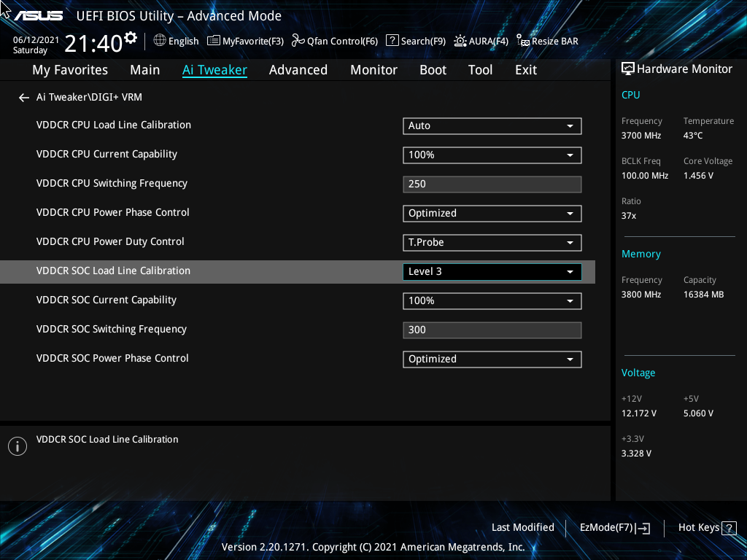Click the Search(F9) question mark icon
Viewport: 747px width, 560px height.
[392, 41]
